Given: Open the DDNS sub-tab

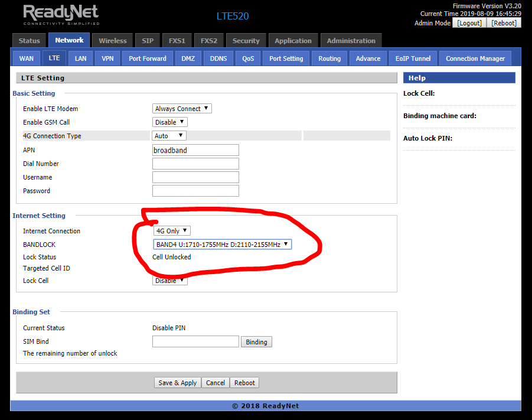Looking at the screenshot, I should 218,58.
